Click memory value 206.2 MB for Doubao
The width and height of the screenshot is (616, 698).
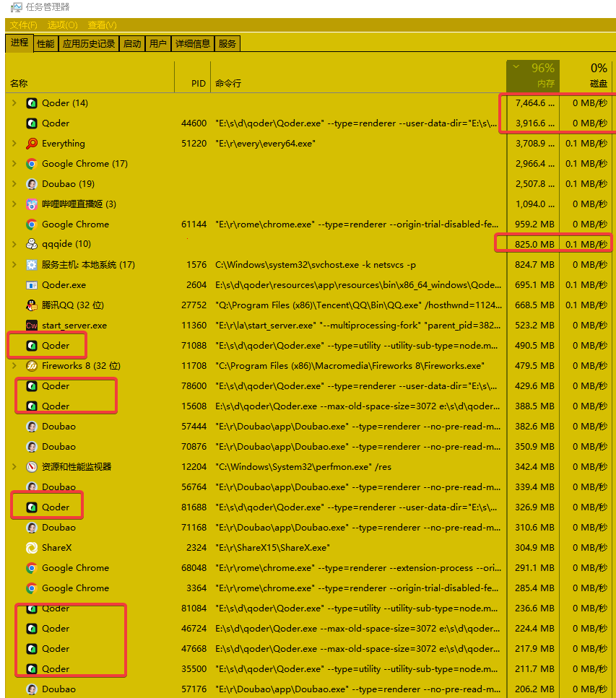pyautogui.click(x=534, y=689)
